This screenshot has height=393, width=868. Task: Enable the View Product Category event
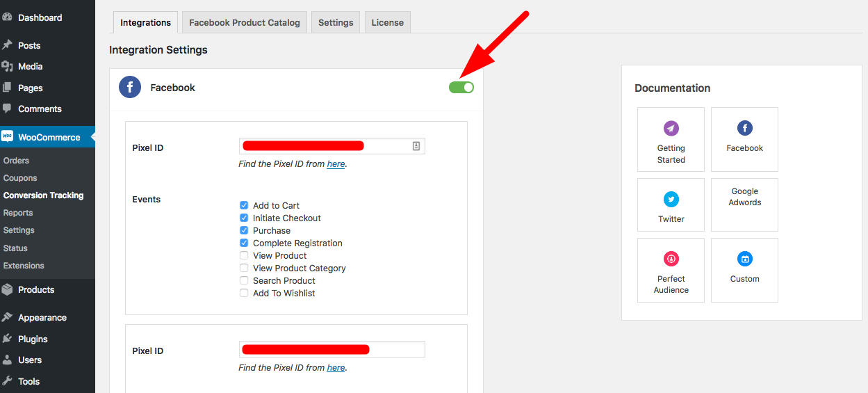coord(244,268)
